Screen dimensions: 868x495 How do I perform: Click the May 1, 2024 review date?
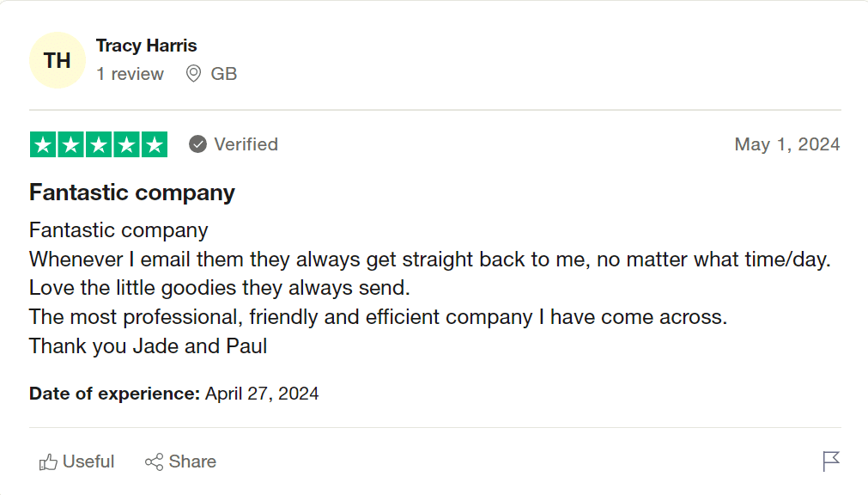tap(787, 144)
